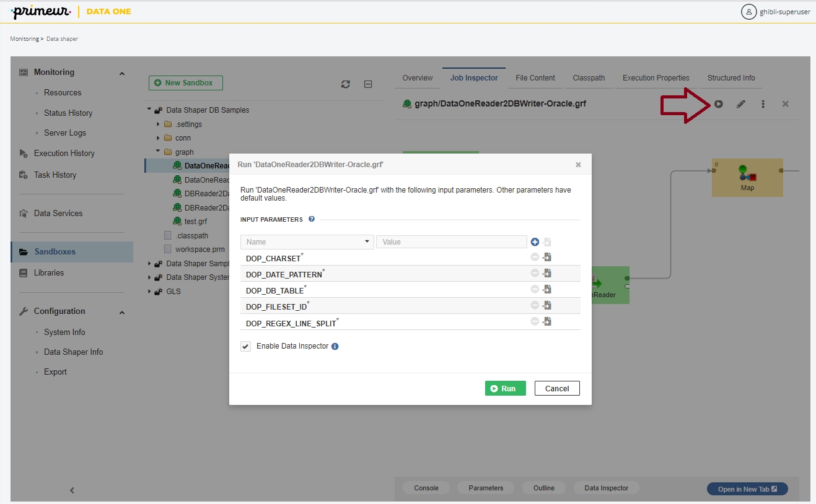Expand the conn folder
Viewport: 816px width, 504px height.
pyautogui.click(x=159, y=138)
